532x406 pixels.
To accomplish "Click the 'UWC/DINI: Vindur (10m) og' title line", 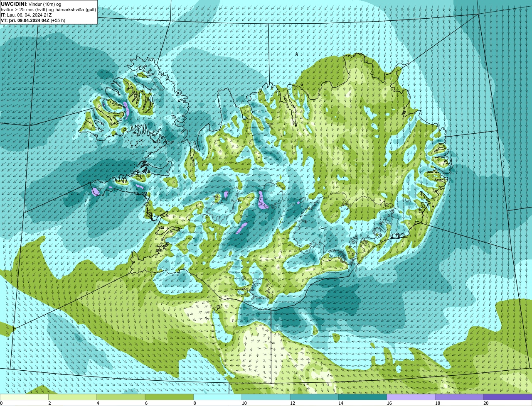I will coord(31,4).
